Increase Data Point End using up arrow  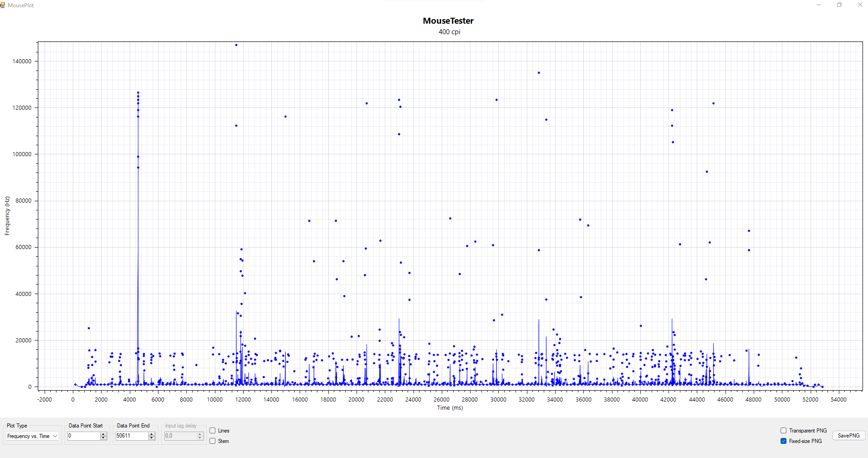click(152, 434)
